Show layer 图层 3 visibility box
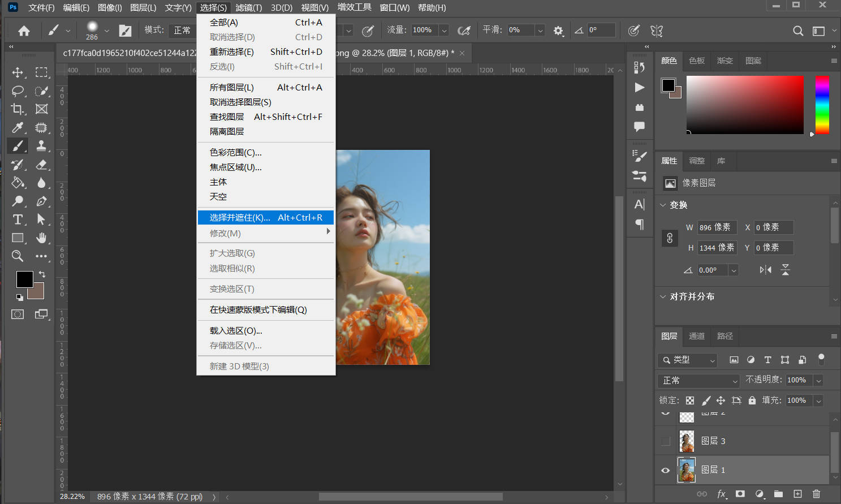 click(x=666, y=441)
